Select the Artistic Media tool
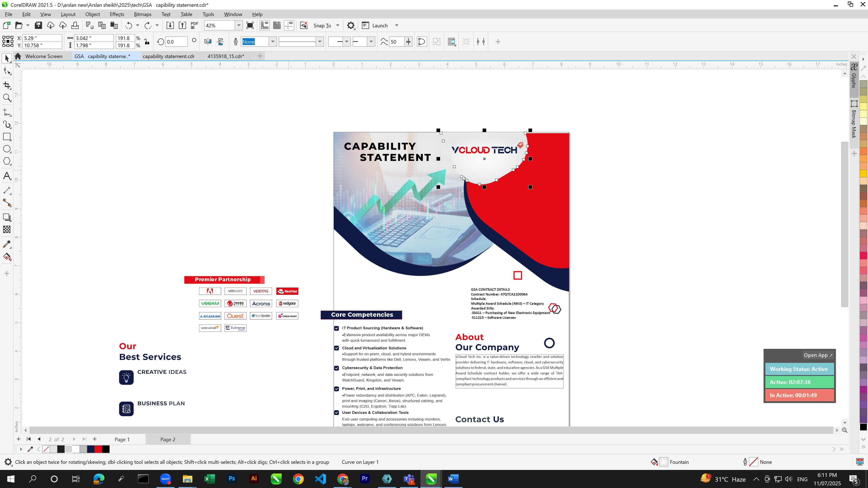Image resolution: width=868 pixels, height=488 pixels. (7, 125)
